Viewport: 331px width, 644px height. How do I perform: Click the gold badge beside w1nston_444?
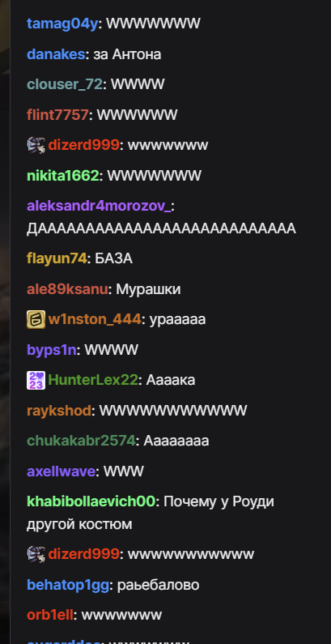click(x=36, y=319)
